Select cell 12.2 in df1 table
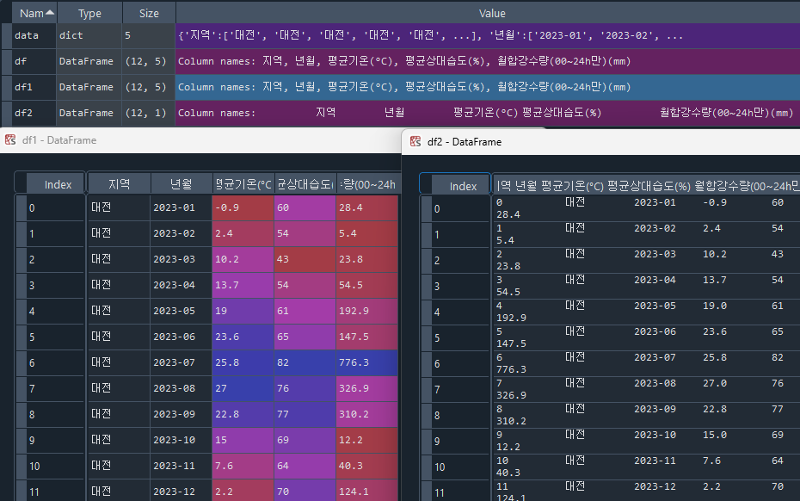This screenshot has width=800, height=501. [x=367, y=440]
